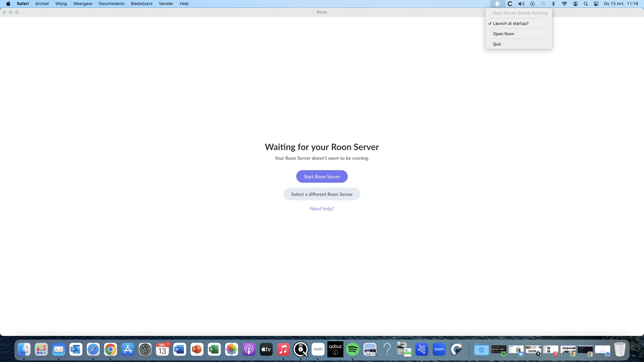Click the volume icon in menu bar
Screen dimensions: 644x362
click(x=521, y=4)
